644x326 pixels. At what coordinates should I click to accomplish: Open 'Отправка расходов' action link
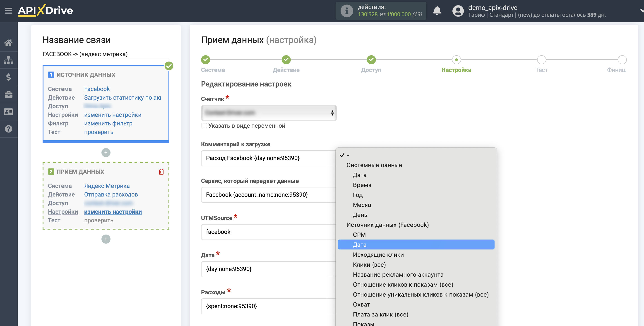point(111,194)
